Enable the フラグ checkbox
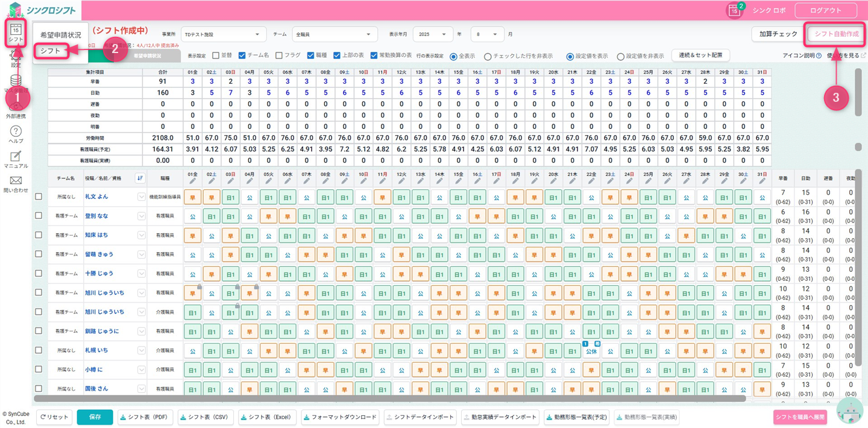 click(x=278, y=55)
